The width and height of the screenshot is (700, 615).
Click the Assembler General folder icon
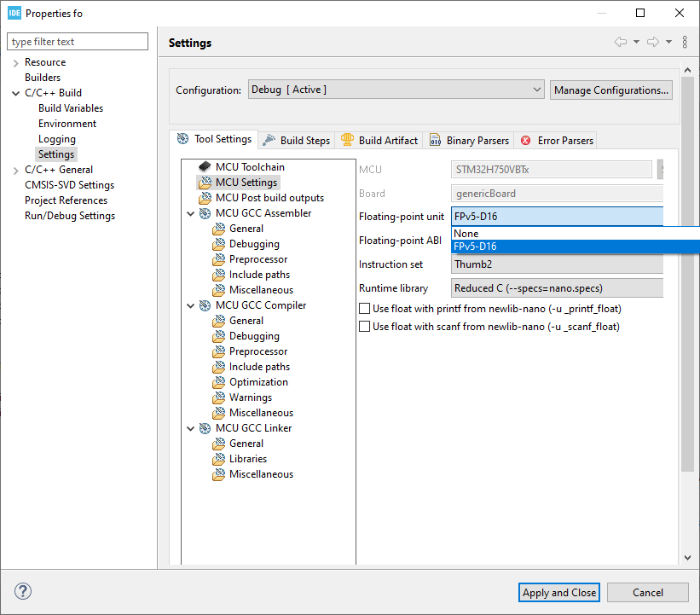coord(219,229)
